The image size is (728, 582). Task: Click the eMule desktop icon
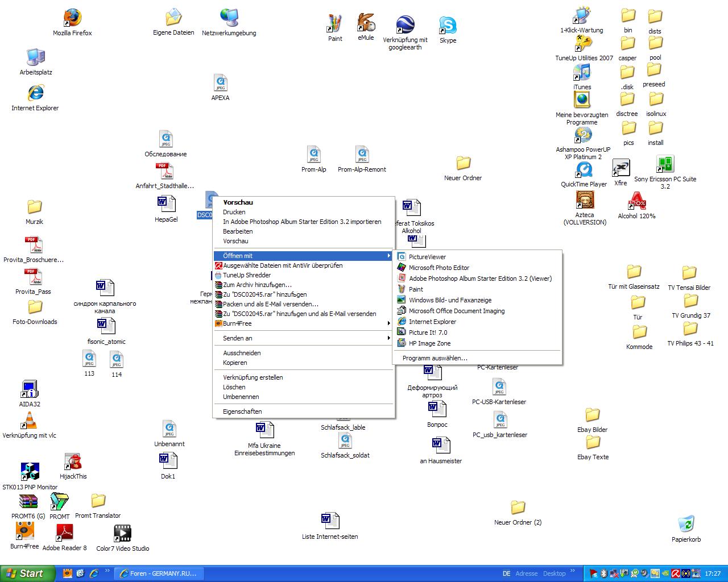coord(366,23)
